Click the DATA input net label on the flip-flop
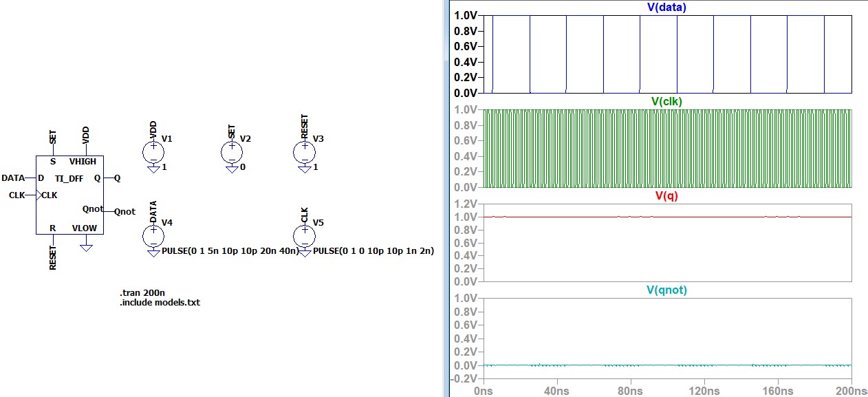Screen dimensions: 868x397 click(x=13, y=178)
